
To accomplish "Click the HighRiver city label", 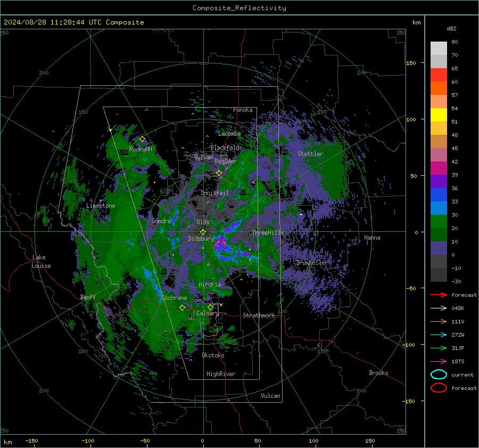I will pos(221,374).
